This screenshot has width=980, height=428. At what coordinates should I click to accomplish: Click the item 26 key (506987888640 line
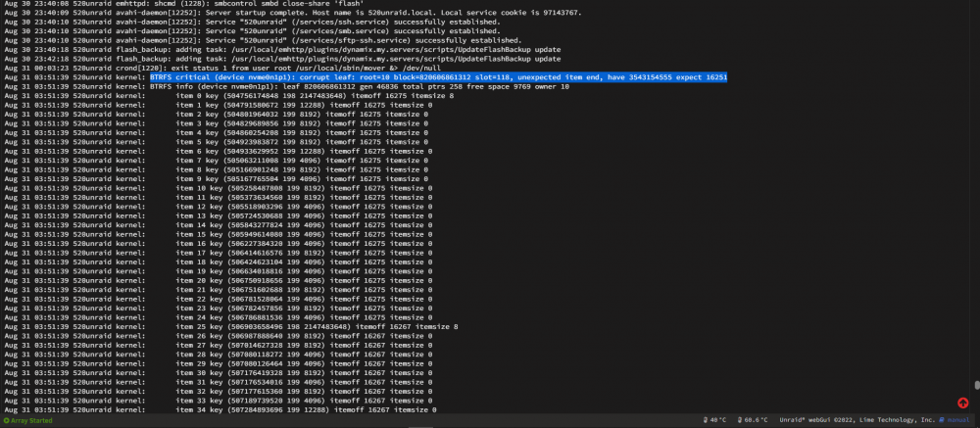(x=219, y=336)
